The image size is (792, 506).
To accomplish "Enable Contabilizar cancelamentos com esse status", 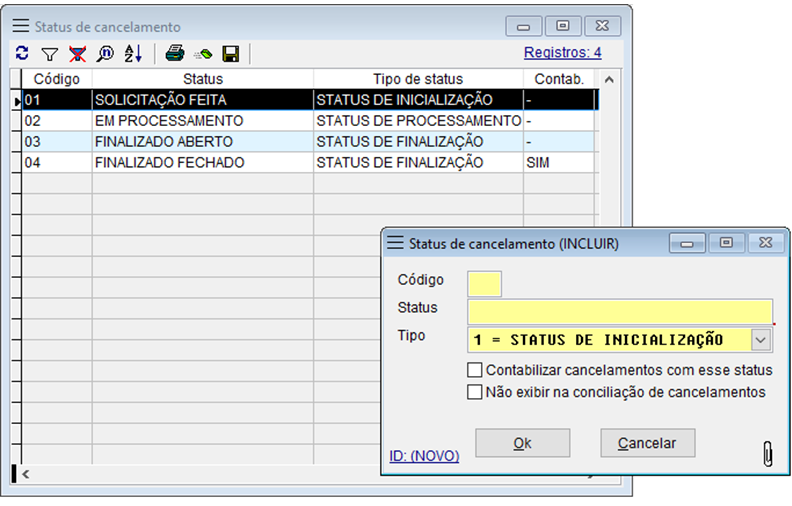I will pos(475,370).
